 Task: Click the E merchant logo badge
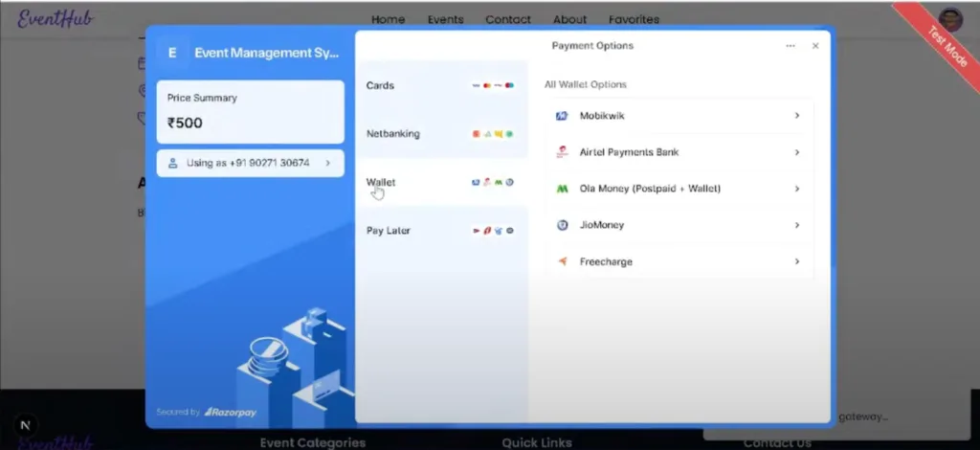click(172, 53)
